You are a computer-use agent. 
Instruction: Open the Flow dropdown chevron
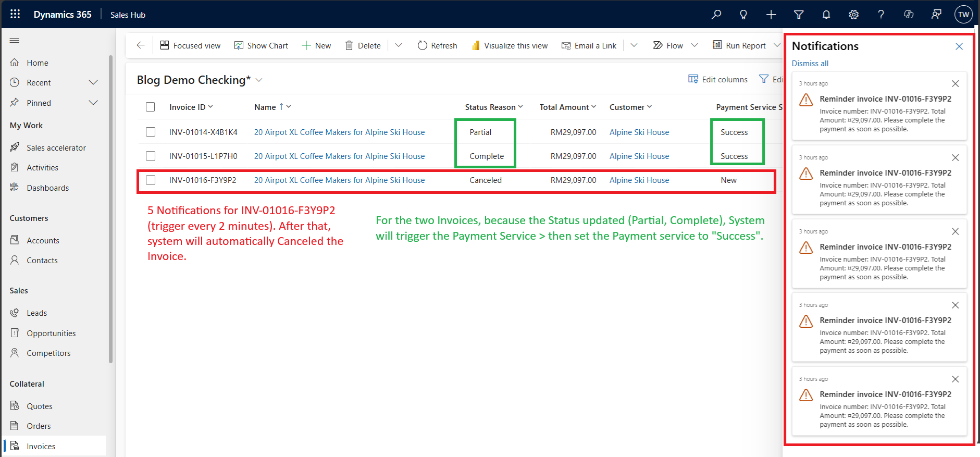point(694,45)
